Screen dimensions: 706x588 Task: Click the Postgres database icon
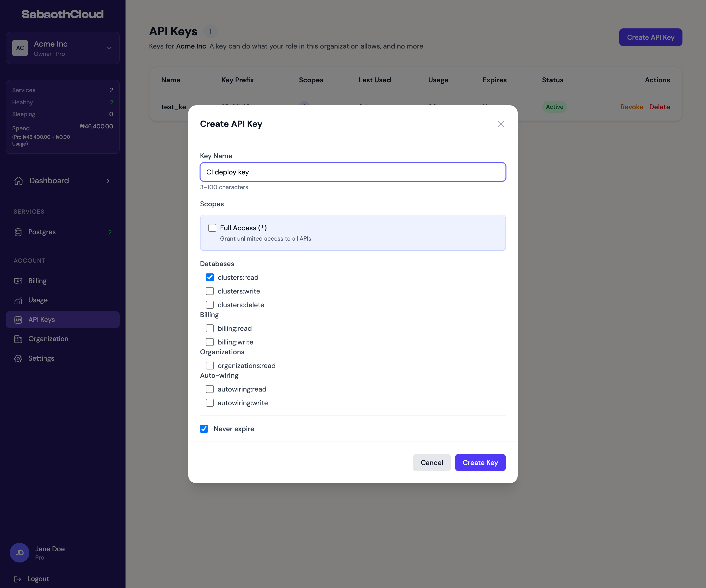[x=18, y=232]
